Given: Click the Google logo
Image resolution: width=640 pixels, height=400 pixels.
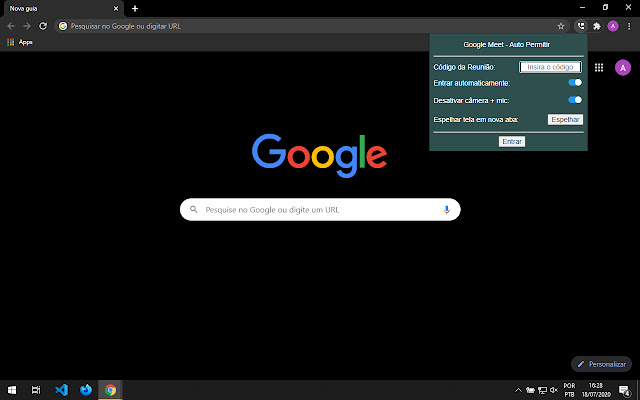Looking at the screenshot, I should click(320, 155).
